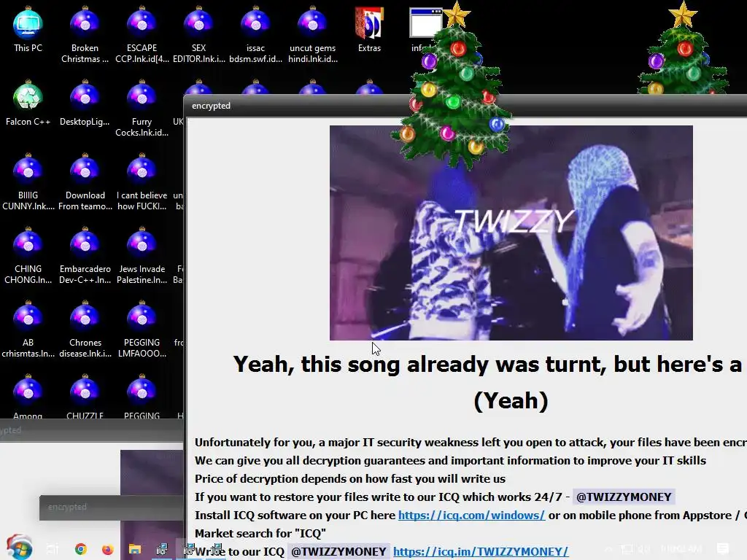747x560 pixels.
Task: Open the Start menu with Santa hat
Action: [x=19, y=548]
